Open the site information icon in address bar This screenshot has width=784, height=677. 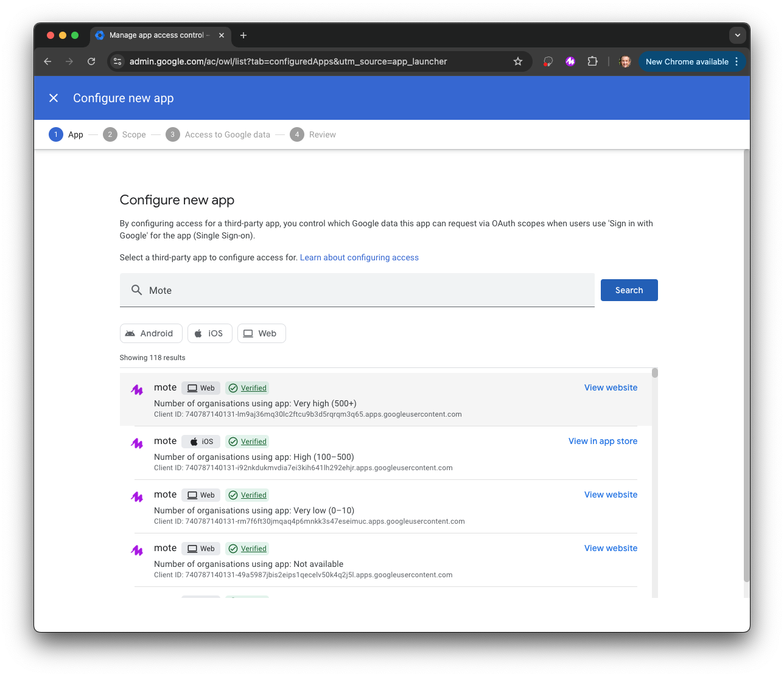coord(118,61)
